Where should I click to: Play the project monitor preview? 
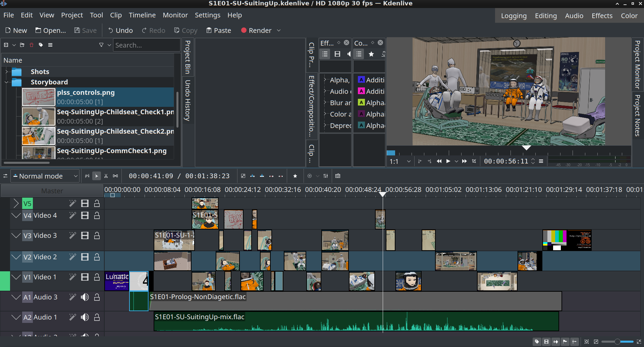(448, 161)
